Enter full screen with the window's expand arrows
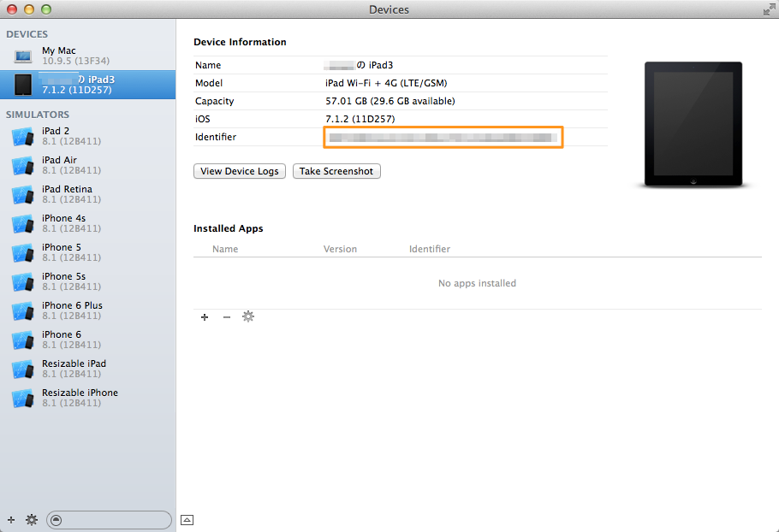The width and height of the screenshot is (779, 532). 769,9
